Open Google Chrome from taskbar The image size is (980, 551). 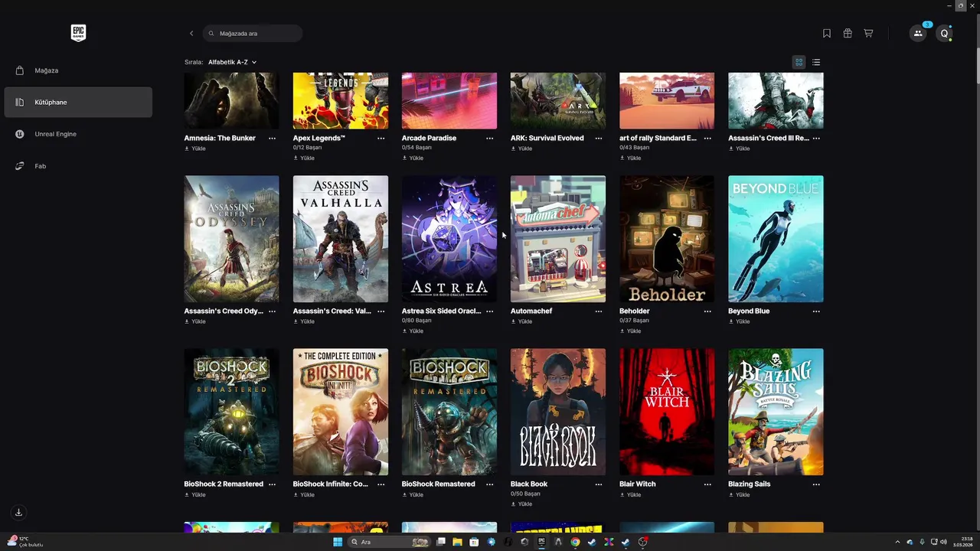(x=575, y=542)
